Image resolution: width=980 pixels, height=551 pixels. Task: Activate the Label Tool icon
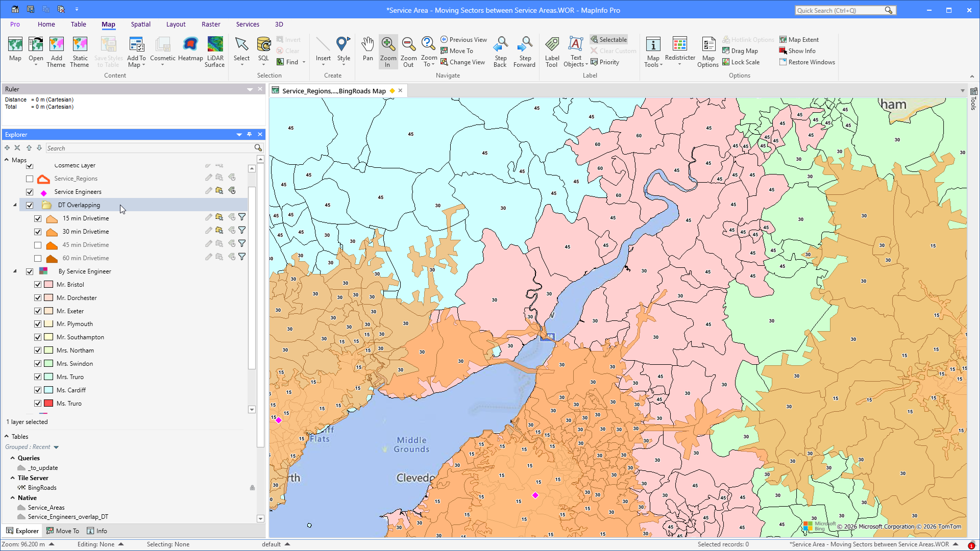click(552, 52)
